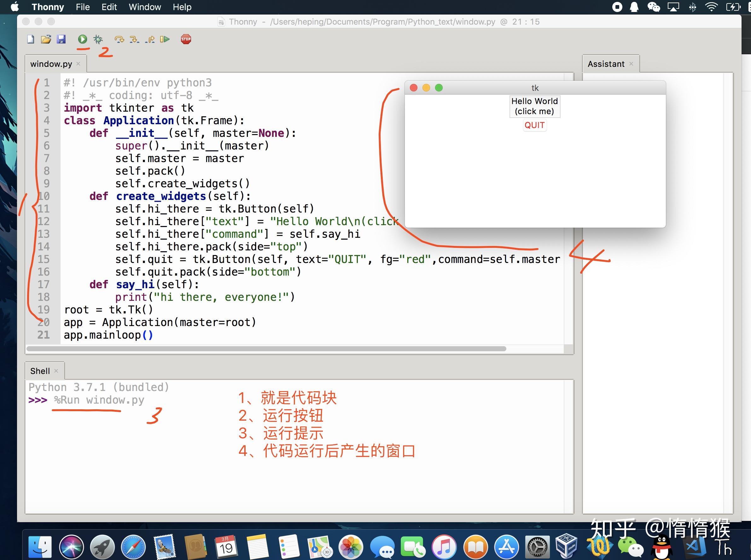Switch to the Shell tab
The image size is (751, 560).
[41, 370]
